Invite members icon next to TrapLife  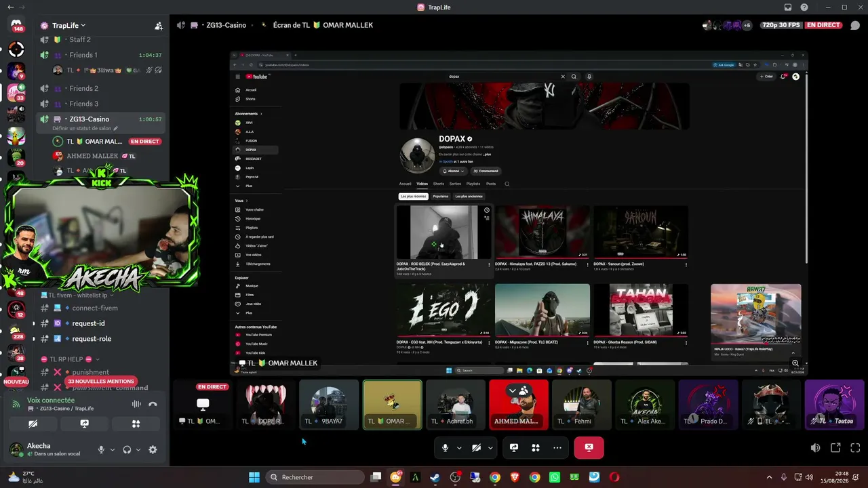(x=159, y=26)
